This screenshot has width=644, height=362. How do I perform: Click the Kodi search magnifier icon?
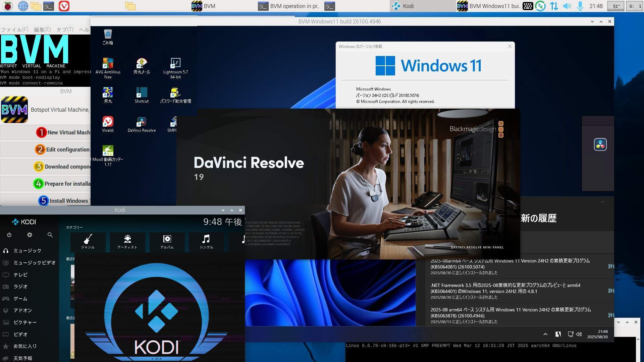pyautogui.click(x=50, y=235)
